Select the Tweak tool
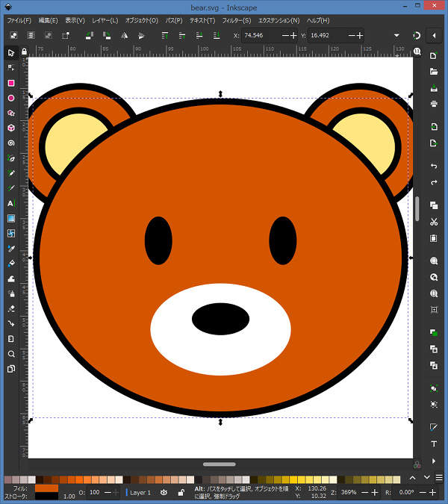 tap(11, 279)
